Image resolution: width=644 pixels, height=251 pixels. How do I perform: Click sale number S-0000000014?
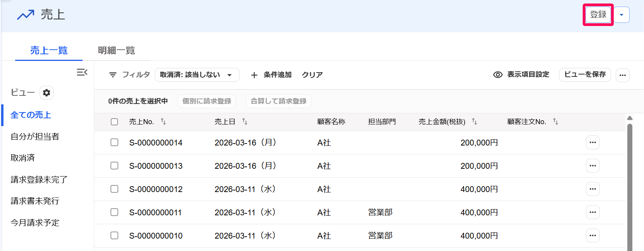[x=156, y=143]
